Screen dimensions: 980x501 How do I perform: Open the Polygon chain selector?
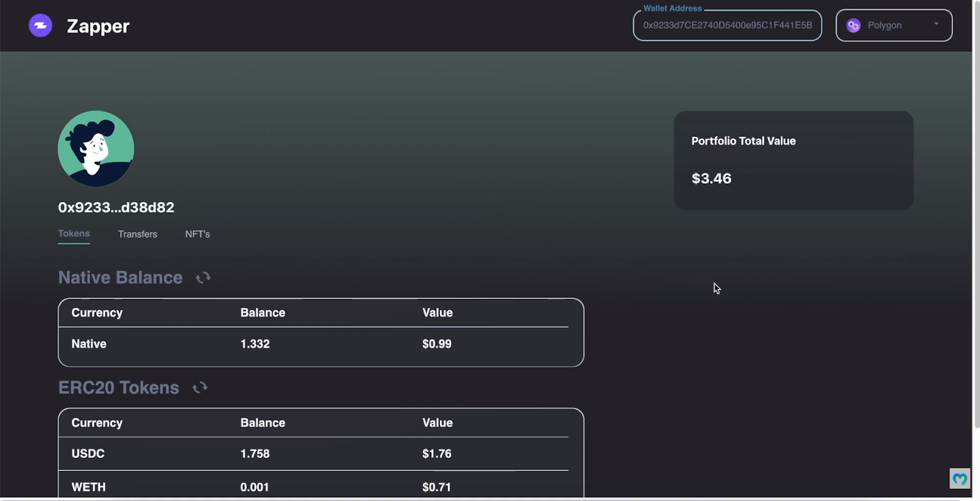[894, 25]
